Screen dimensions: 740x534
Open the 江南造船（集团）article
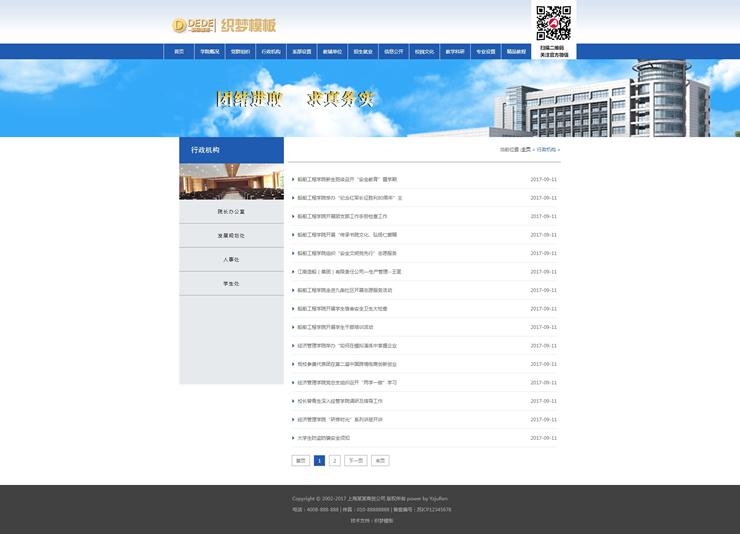click(x=349, y=272)
